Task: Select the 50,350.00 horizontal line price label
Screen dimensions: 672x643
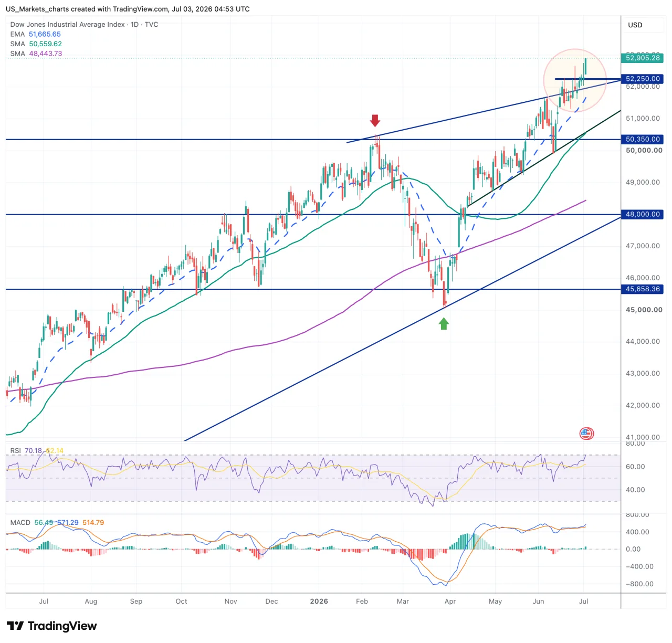Action: 643,139
